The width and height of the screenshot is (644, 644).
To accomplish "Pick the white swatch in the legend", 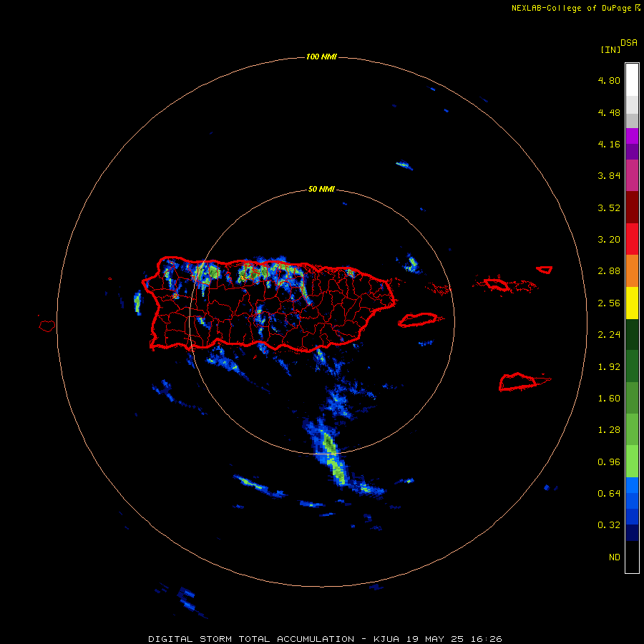I will [632, 79].
